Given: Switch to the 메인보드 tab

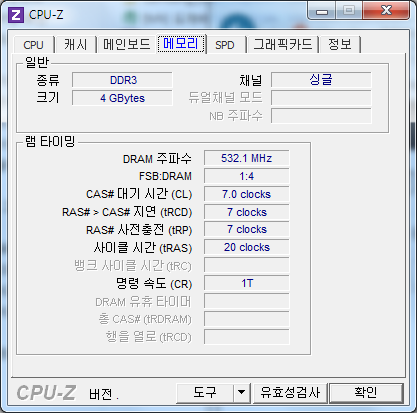Looking at the screenshot, I should pos(126,45).
